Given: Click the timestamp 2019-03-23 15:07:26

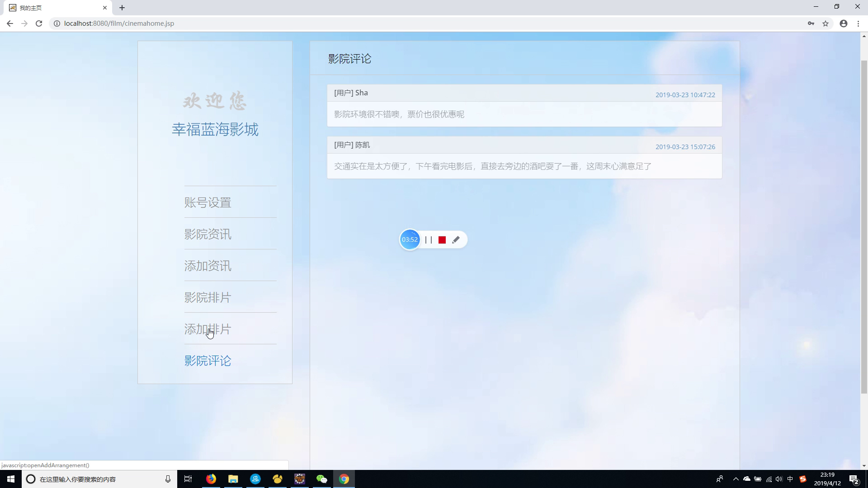Looking at the screenshot, I should (x=685, y=147).
